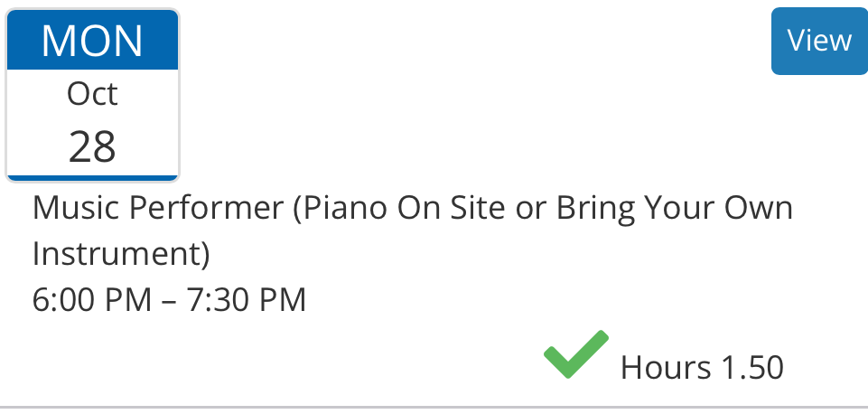Image resolution: width=868 pixels, height=414 pixels.
Task: Select the MON weekday header
Action: tap(93, 41)
